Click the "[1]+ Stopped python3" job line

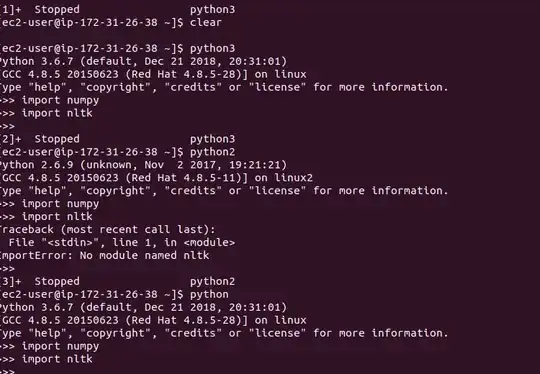(117, 9)
